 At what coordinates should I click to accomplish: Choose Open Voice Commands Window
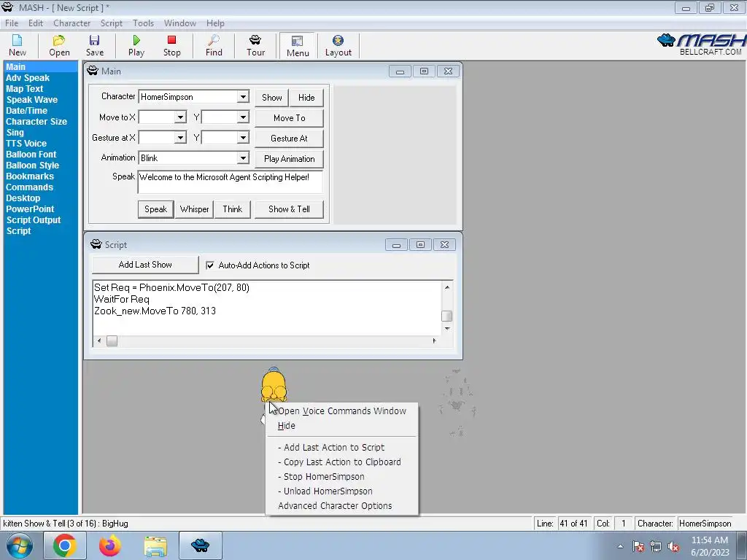point(342,411)
